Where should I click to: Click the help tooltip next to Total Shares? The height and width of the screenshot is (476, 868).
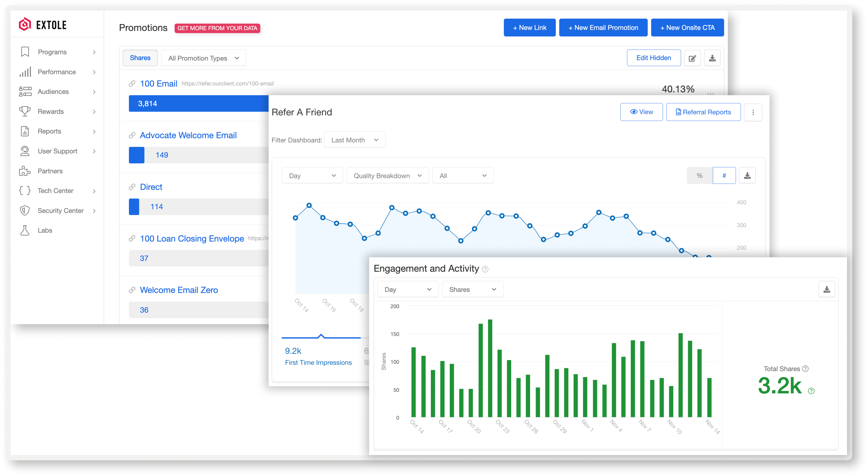coord(805,369)
